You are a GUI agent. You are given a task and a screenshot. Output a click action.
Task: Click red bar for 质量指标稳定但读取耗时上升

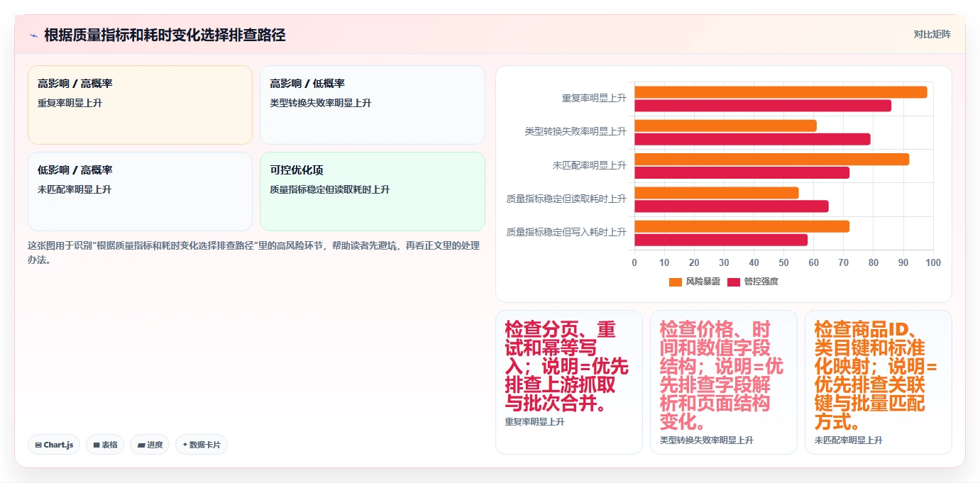(x=732, y=206)
